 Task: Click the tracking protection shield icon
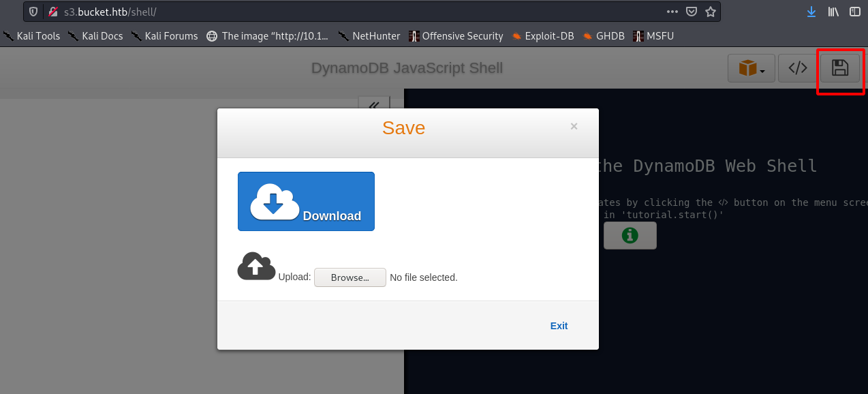(x=33, y=12)
